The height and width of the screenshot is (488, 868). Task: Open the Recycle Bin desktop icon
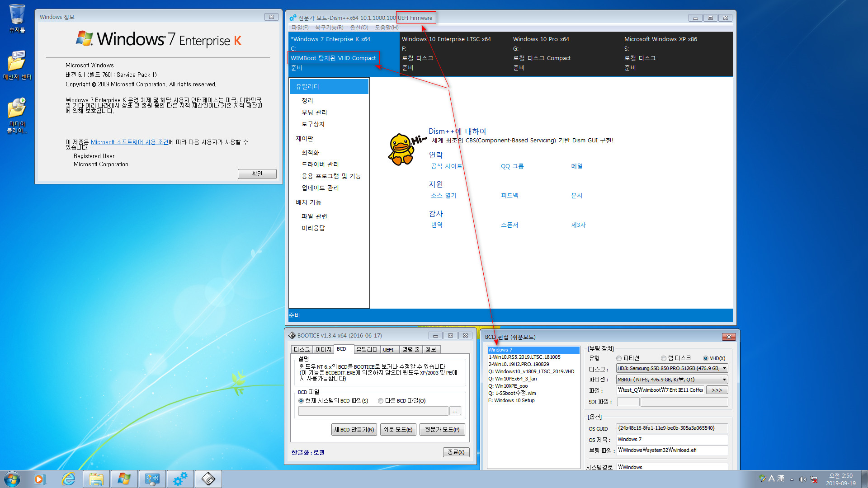pos(17,18)
